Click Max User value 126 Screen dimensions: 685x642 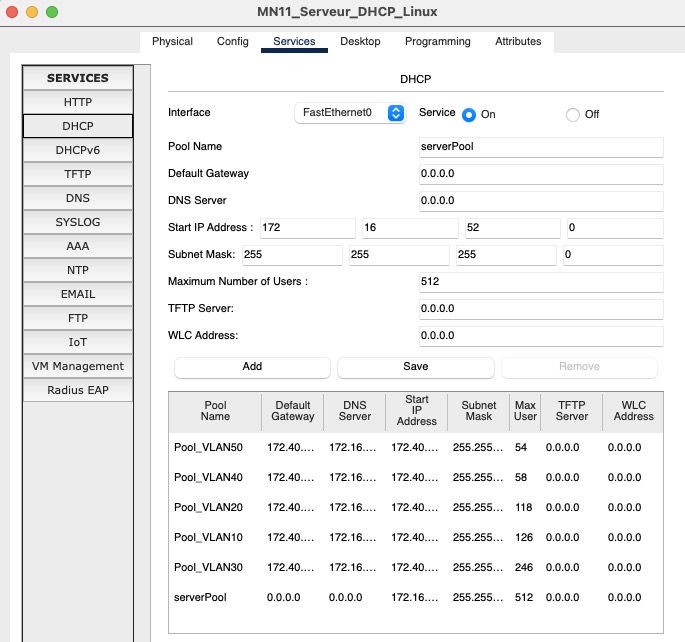click(x=523, y=538)
